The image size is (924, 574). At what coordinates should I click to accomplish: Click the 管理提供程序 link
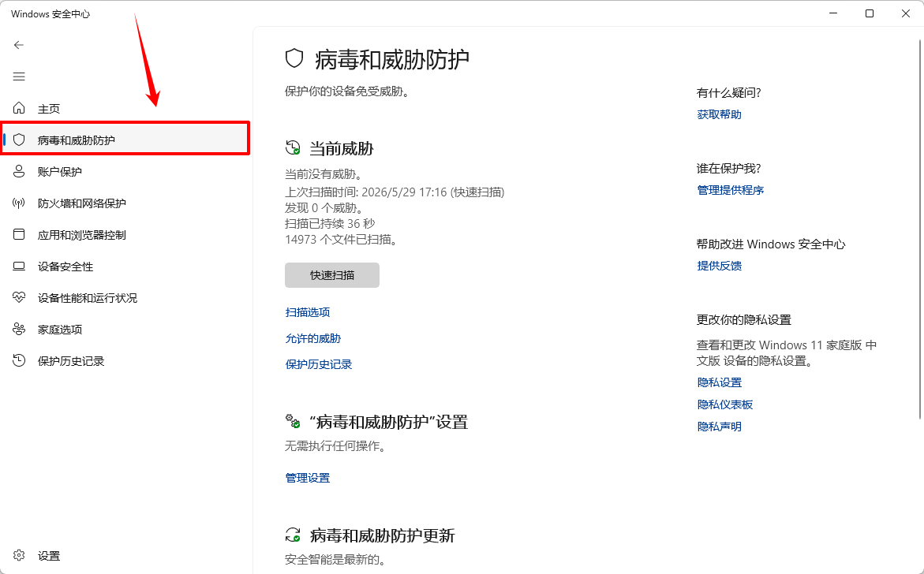pos(730,190)
